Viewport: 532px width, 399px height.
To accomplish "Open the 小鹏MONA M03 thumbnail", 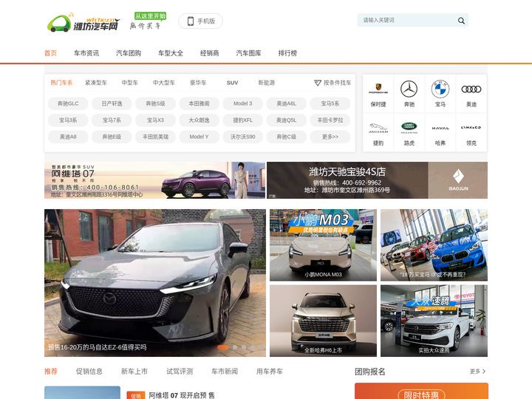I will coord(323,245).
